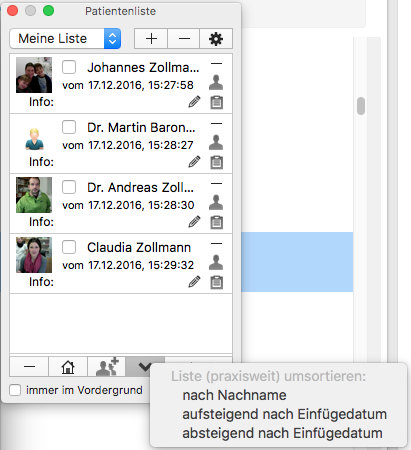Click photo thumbnail of Dr. Andreas Zoll...
The width and height of the screenshot is (411, 450).
click(x=34, y=195)
